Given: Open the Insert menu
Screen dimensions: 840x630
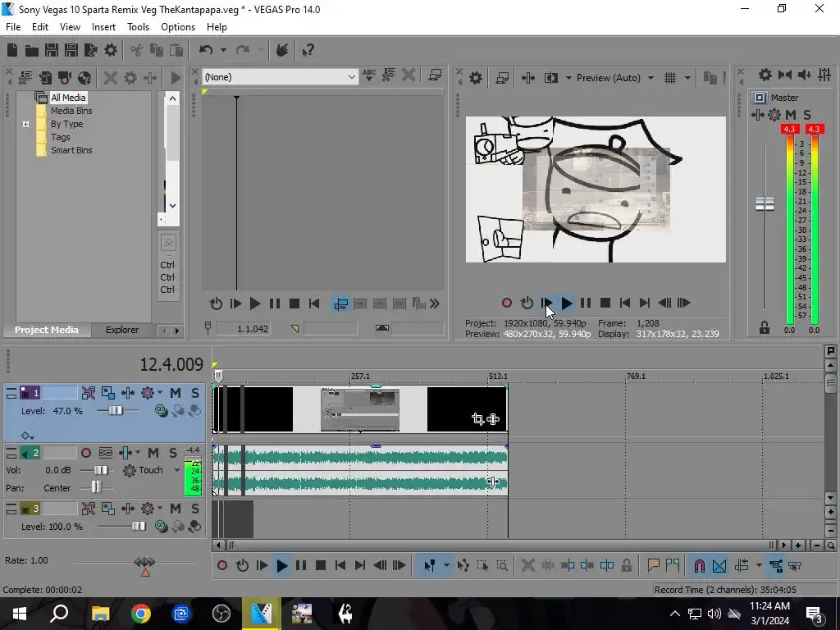Looking at the screenshot, I should click(x=103, y=27).
